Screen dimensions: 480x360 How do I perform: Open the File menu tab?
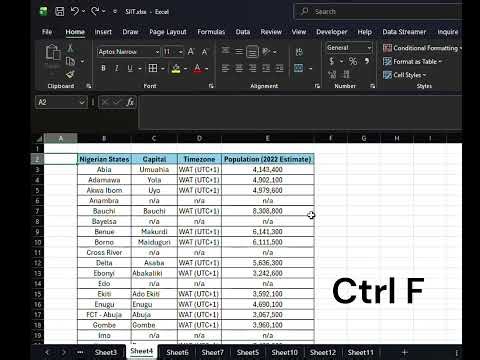click(x=47, y=32)
